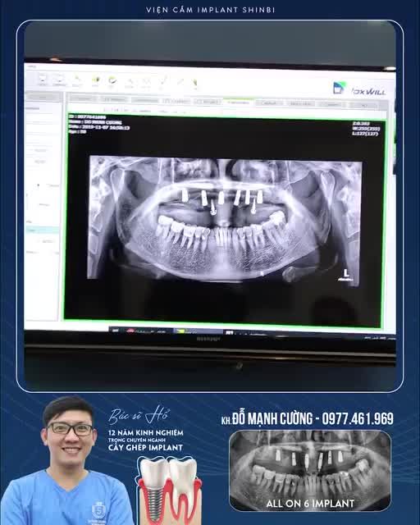Click the VIỆN CẤM IMPLANT SHINBI header

point(210,10)
